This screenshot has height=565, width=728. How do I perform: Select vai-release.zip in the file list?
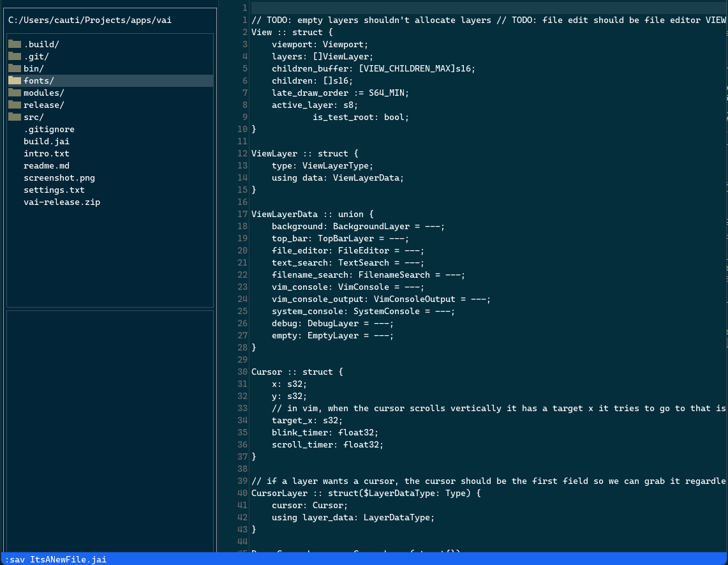pos(62,202)
